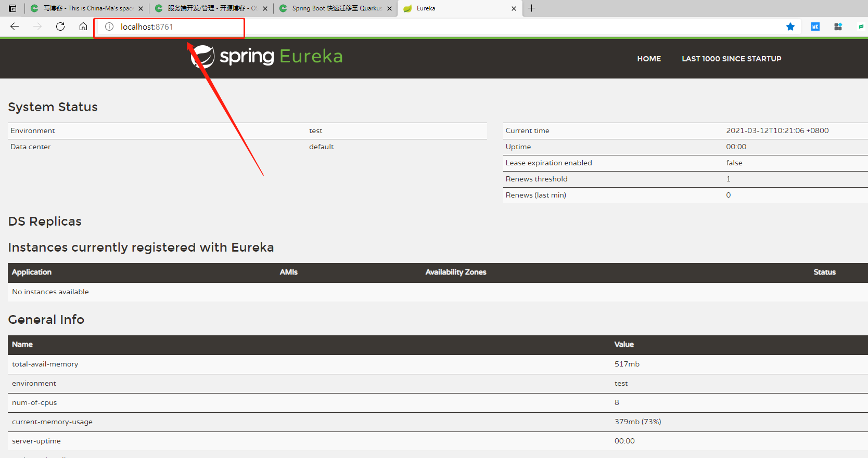
Task: Click the Value column header
Action: 624,344
